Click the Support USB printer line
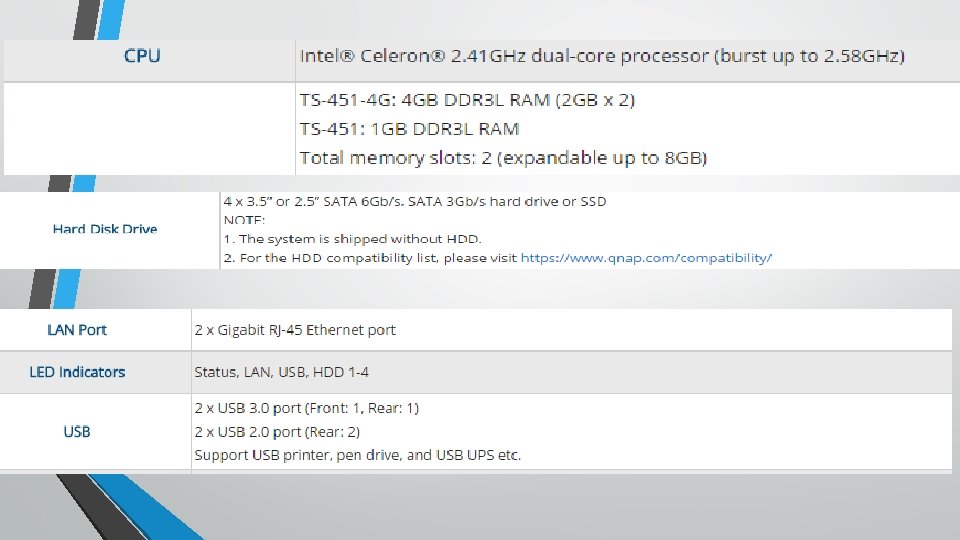The height and width of the screenshot is (540, 960). click(x=357, y=455)
